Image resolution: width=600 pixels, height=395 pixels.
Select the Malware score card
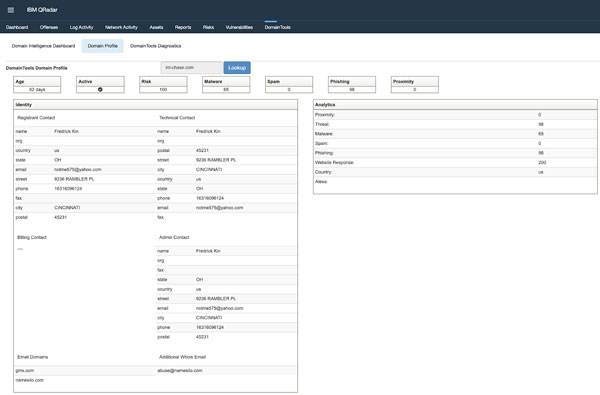tap(226, 85)
